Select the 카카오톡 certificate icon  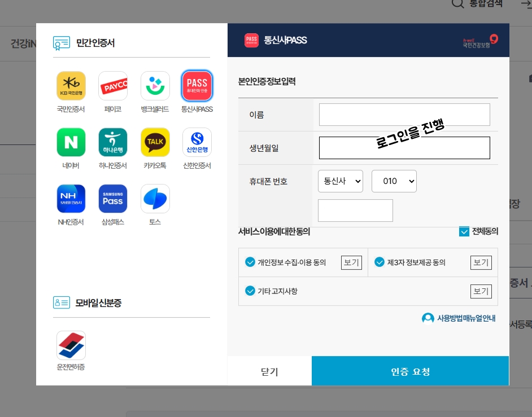coord(155,142)
